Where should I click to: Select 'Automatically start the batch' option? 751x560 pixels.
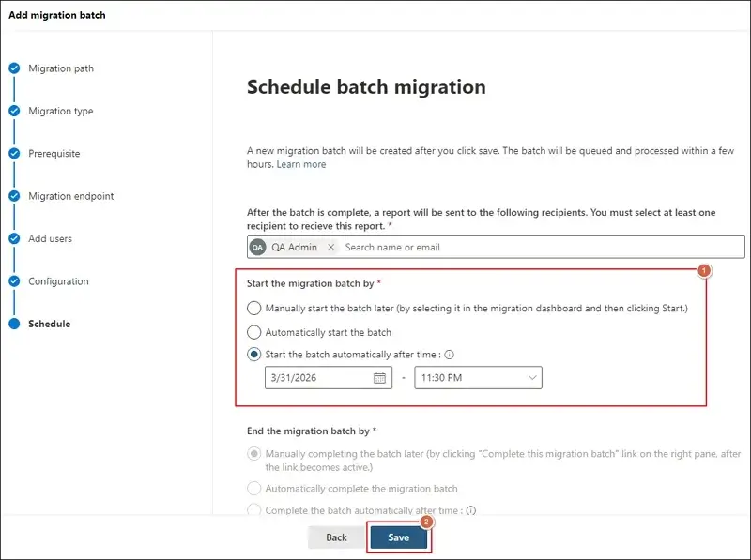click(253, 331)
